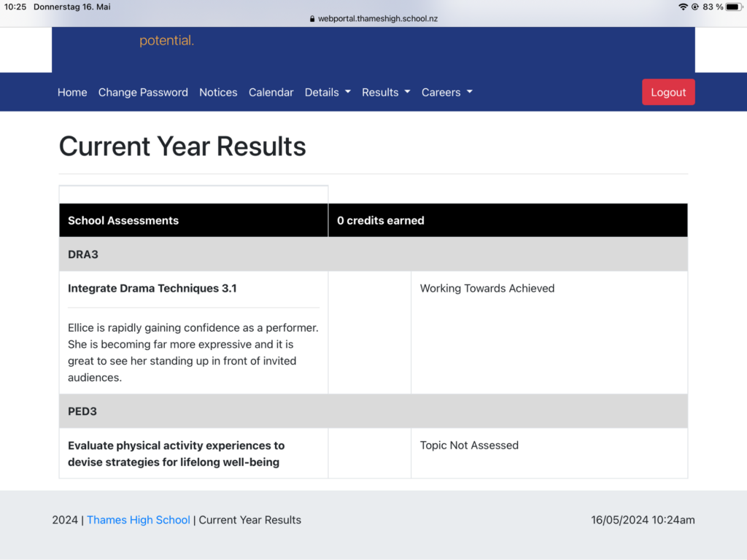Viewport: 747px width, 560px height.
Task: Tap the padlock icon in the address bar
Action: 312,19
